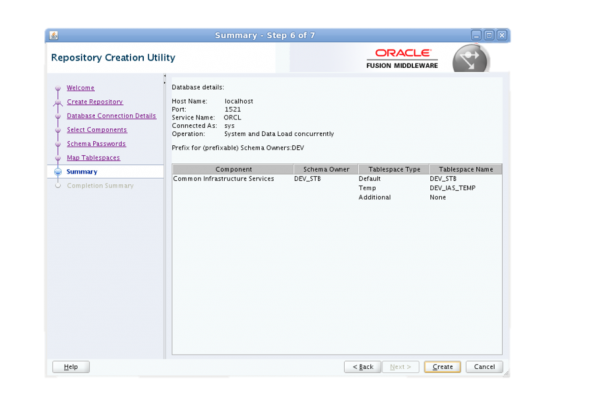This screenshot has height=406, width=595.
Task: Select the None tablespace name cell
Action: coord(438,197)
